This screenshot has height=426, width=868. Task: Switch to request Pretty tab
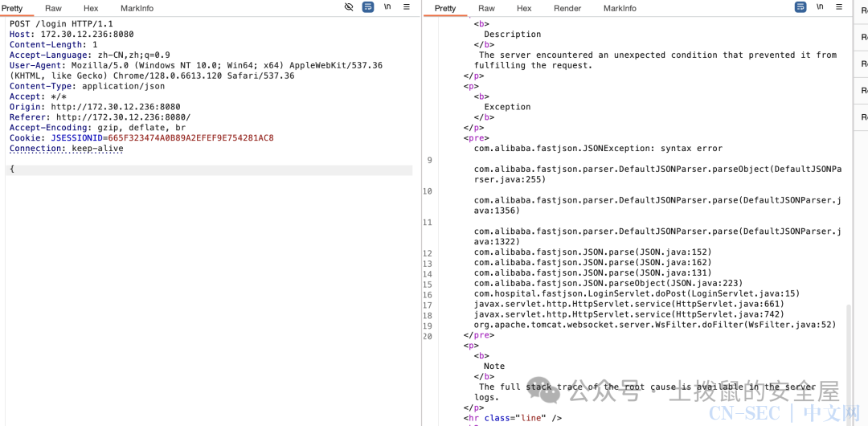click(x=12, y=8)
